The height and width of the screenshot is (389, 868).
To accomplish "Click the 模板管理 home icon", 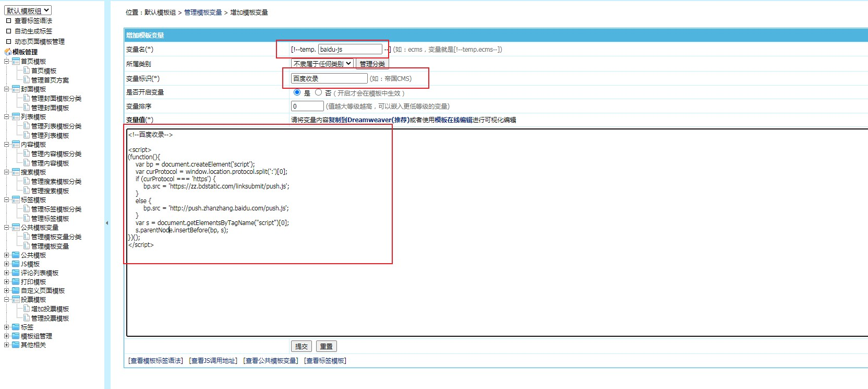I will click(8, 52).
